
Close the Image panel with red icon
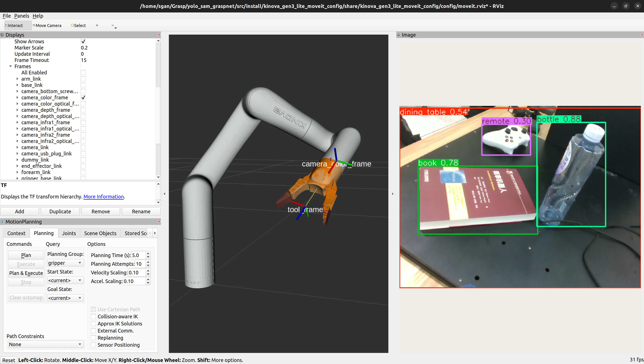click(642, 35)
